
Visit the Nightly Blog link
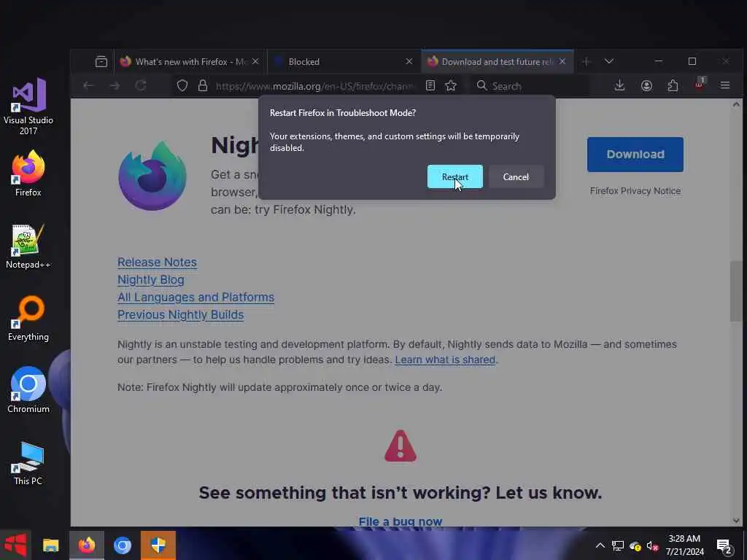coord(150,280)
